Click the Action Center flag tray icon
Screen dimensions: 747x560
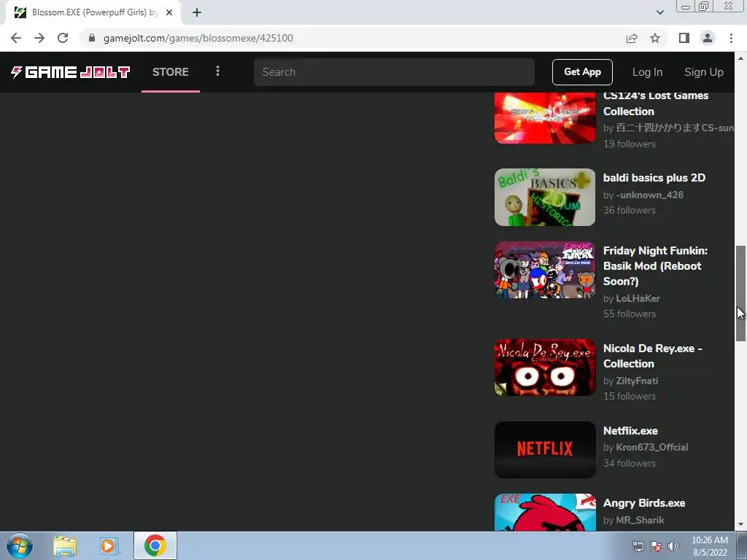coord(656,546)
